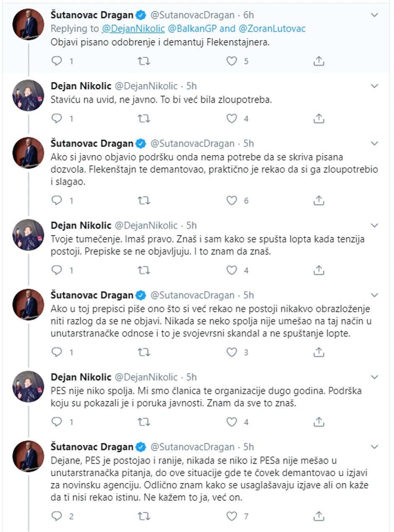394x532 pixels.
Task: View Šutanovac Dragan's profile avatar
Action: [27, 24]
